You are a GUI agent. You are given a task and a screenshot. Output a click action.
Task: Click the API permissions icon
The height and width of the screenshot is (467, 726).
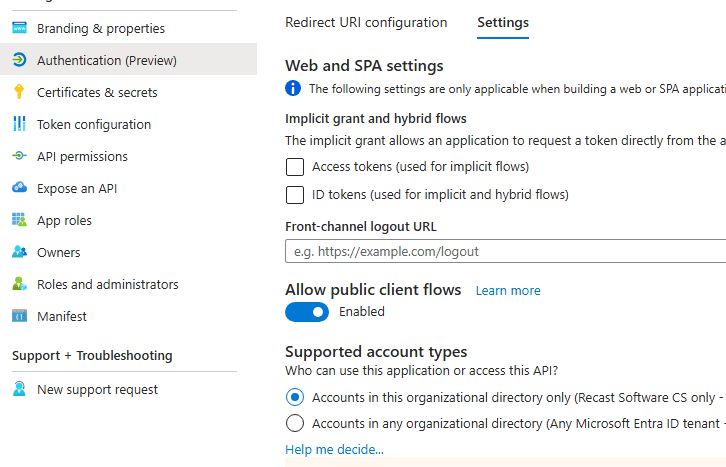19,156
